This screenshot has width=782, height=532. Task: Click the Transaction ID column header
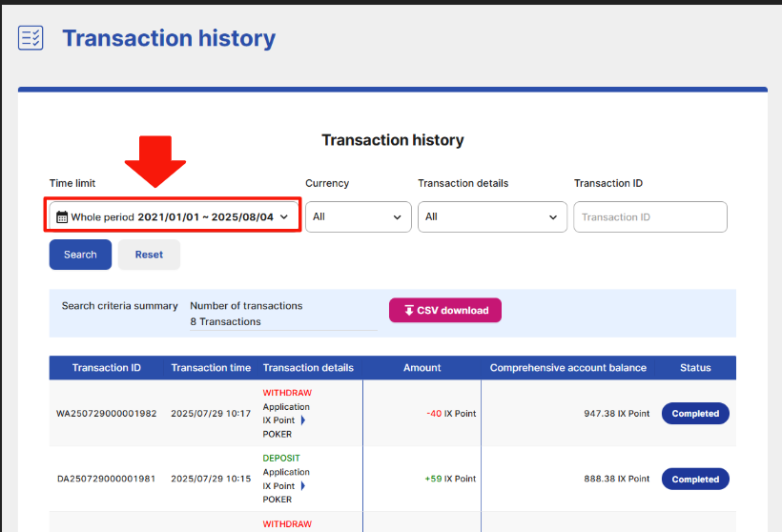[x=106, y=368]
